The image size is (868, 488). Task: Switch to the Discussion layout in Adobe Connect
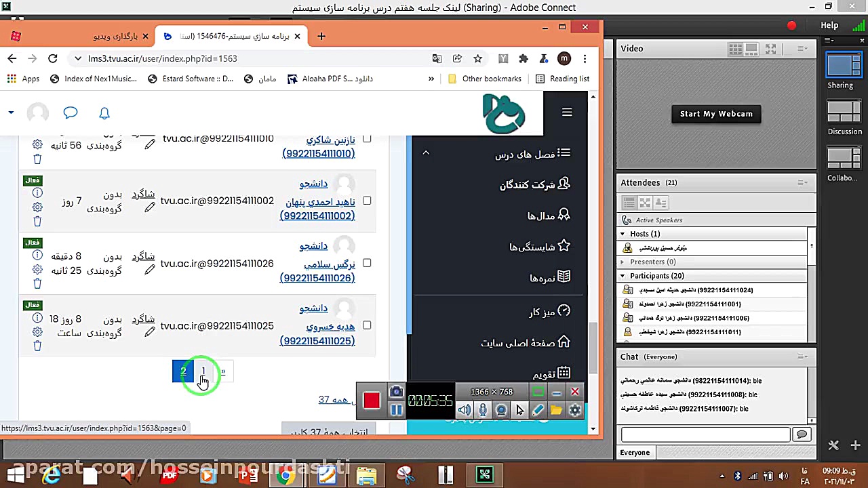click(844, 113)
